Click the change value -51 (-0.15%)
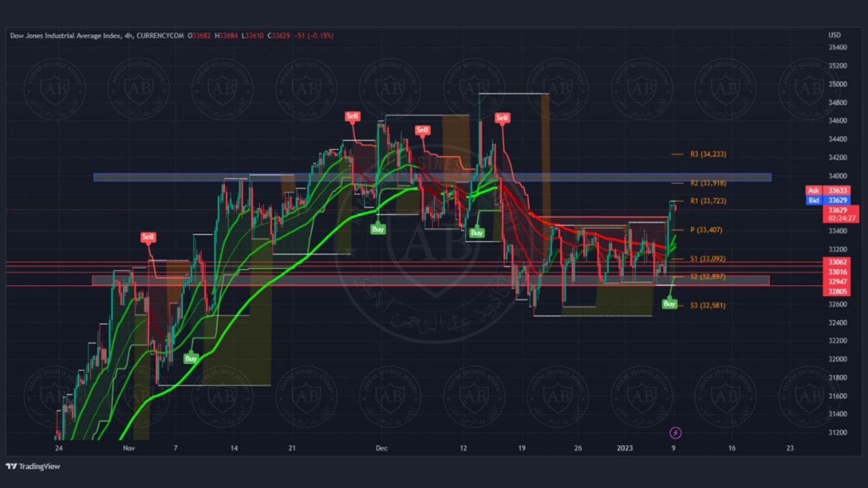868x488 pixels. pyautogui.click(x=314, y=36)
